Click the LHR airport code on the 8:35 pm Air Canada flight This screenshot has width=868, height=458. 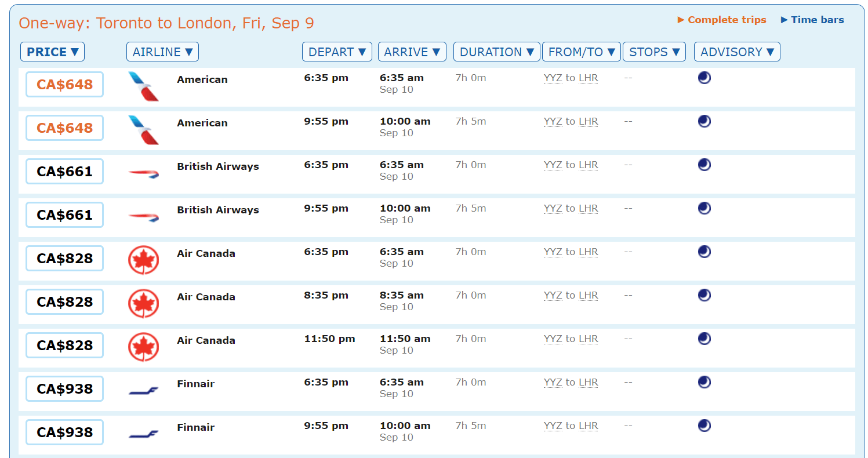588,296
